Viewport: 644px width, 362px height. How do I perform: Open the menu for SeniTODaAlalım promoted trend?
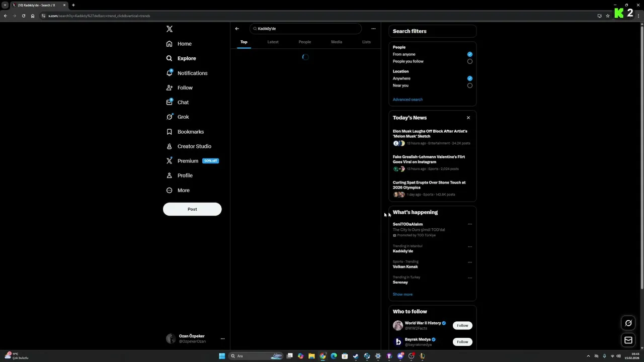coord(470,224)
